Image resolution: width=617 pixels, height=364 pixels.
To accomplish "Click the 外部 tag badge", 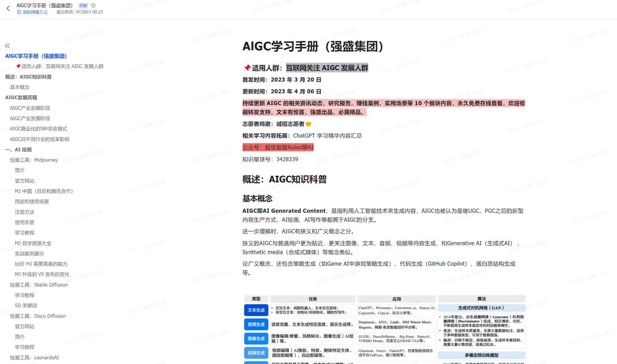I will pos(83,6).
